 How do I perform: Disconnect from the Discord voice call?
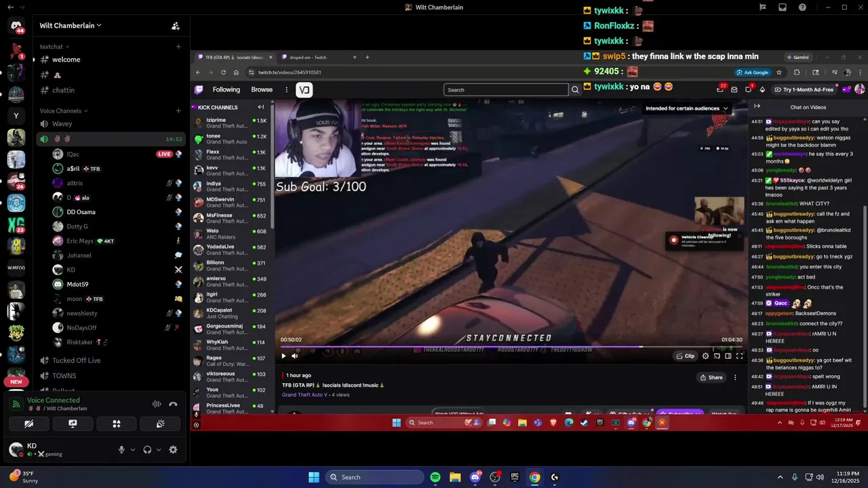(173, 404)
